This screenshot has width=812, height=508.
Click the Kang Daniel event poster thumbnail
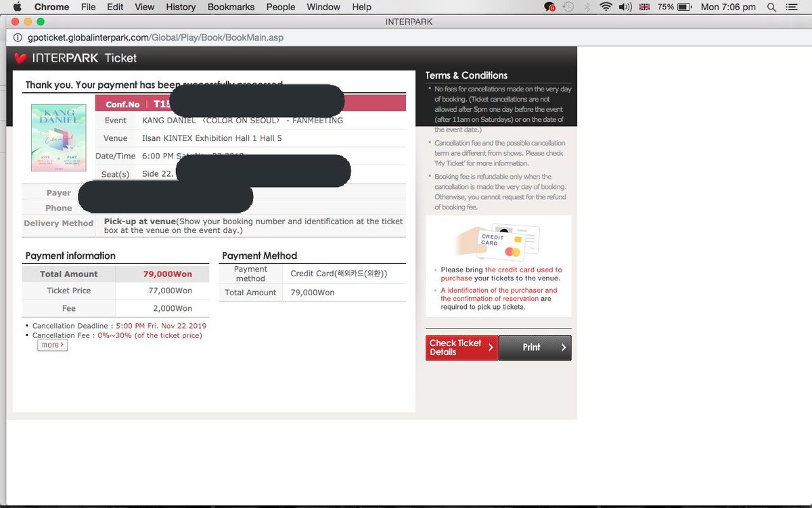point(59,137)
